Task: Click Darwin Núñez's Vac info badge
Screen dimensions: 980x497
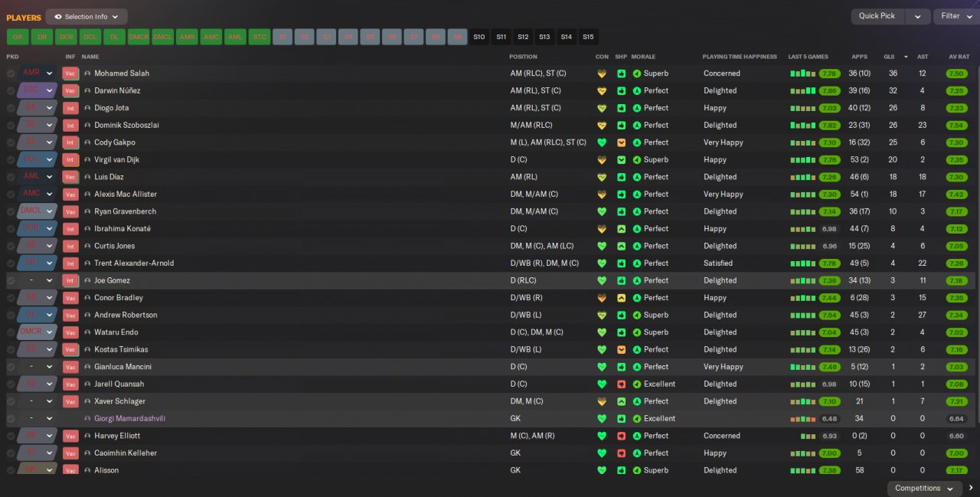Action: pyautogui.click(x=70, y=90)
